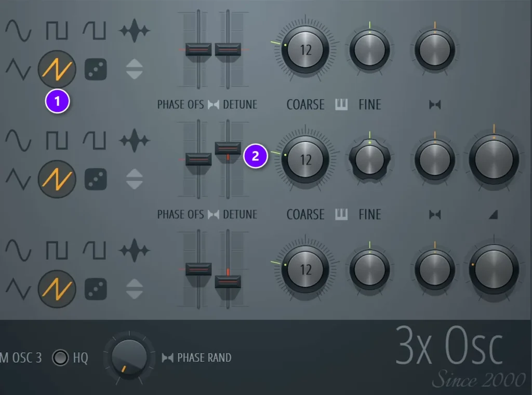This screenshot has height=395, width=532.
Task: Click oscillator 2 detune slider handle
Action: click(x=228, y=148)
